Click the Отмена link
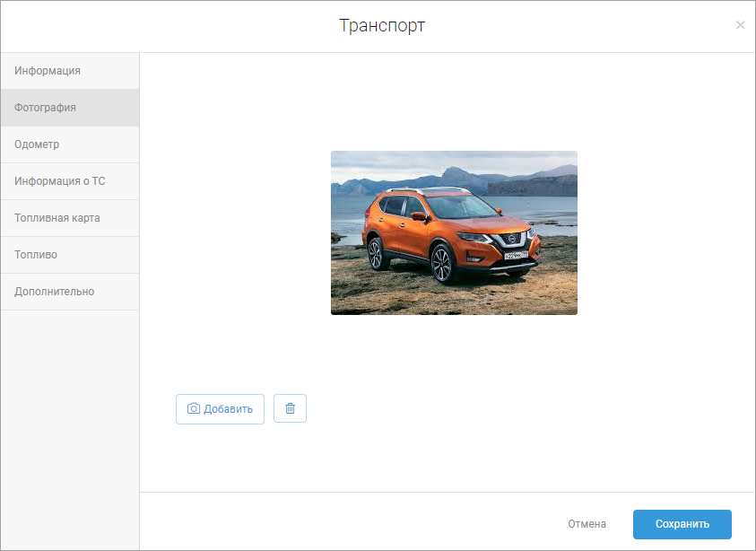 587,524
